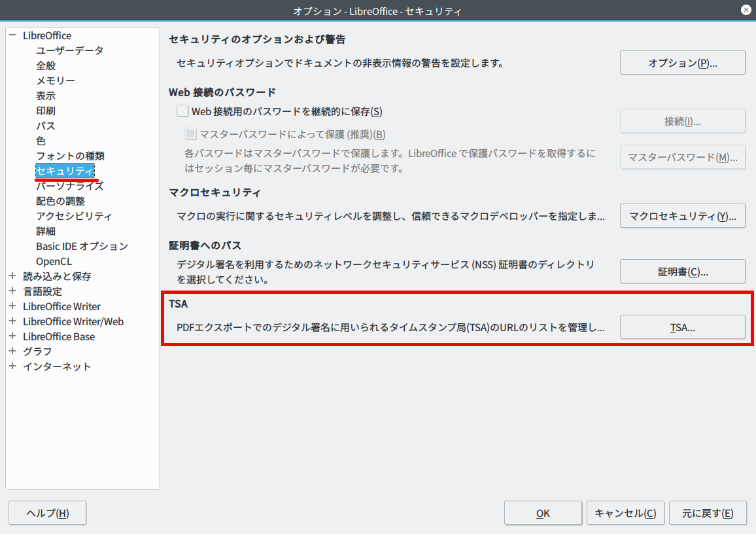
Task: Click the 接続(I)... button
Action: tap(683, 121)
